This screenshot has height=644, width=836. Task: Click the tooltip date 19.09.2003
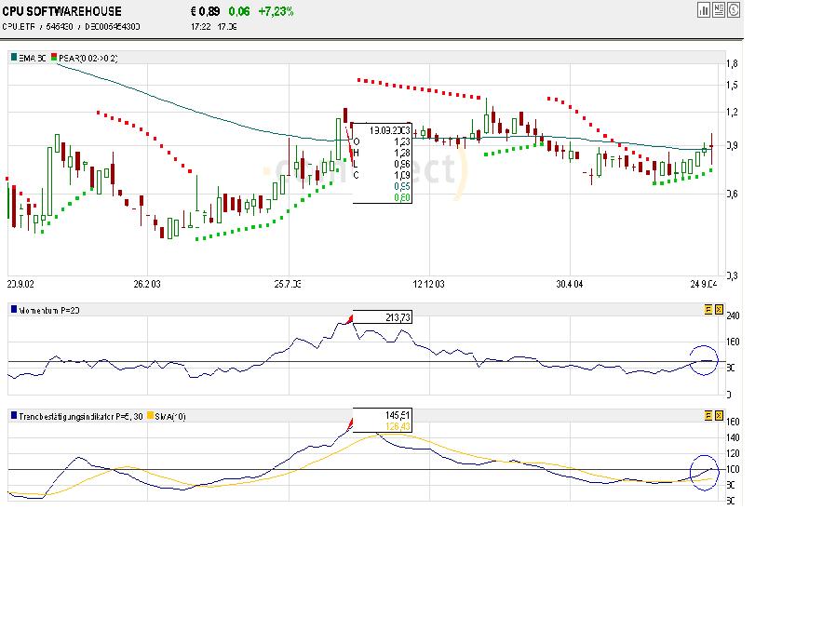pos(390,130)
